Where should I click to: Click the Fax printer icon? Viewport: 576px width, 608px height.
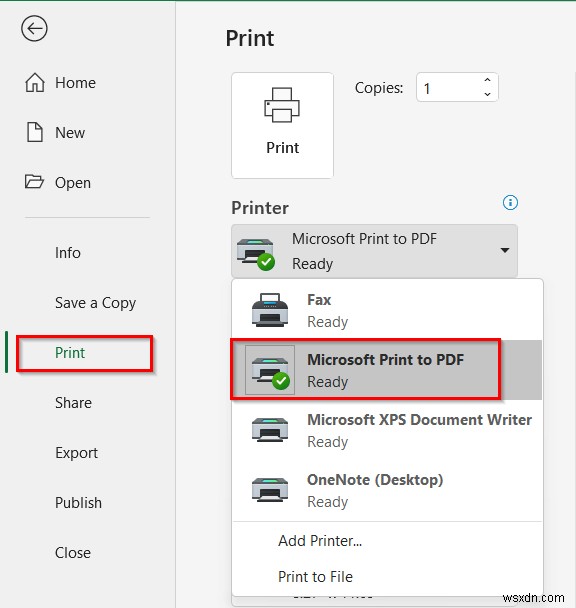coord(270,310)
